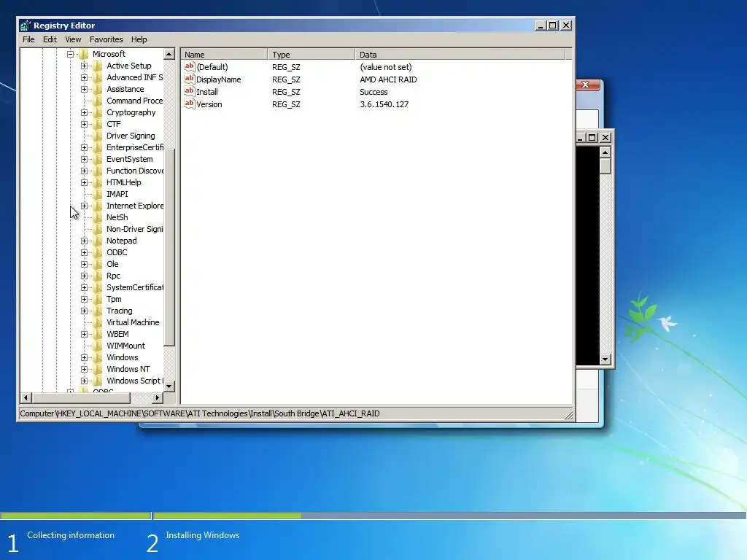Click the Rpc folder icon
747x560 pixels.
coord(98,276)
